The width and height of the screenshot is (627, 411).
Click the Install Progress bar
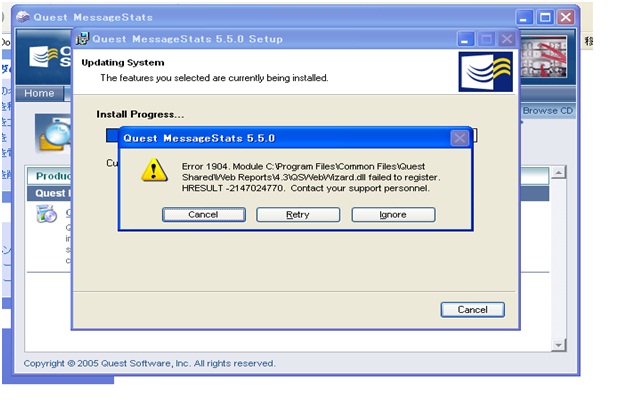[292, 135]
